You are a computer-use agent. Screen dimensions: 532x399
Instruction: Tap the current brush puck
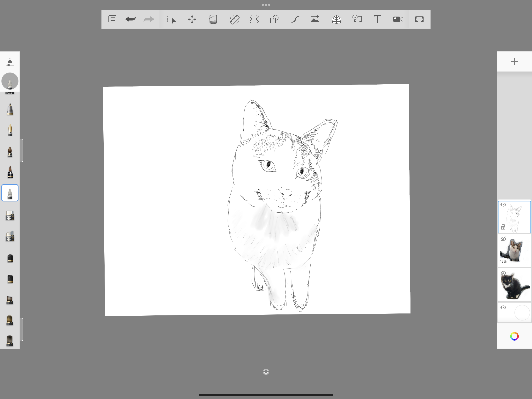10,81
